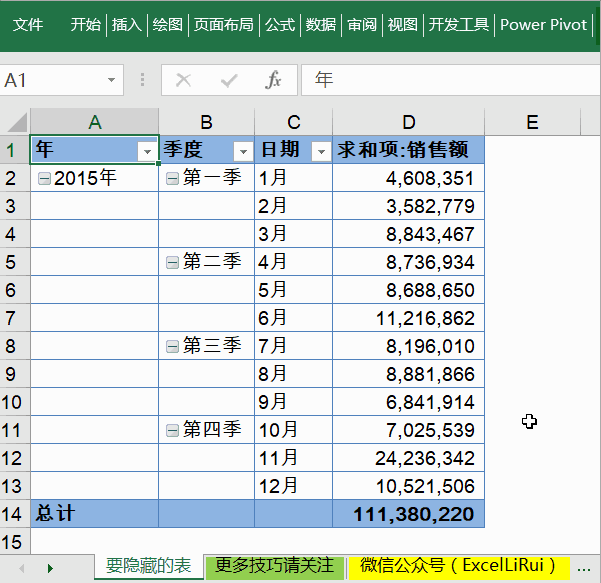
Task: Switch to the 审阅 ribbon tab
Action: (x=362, y=25)
